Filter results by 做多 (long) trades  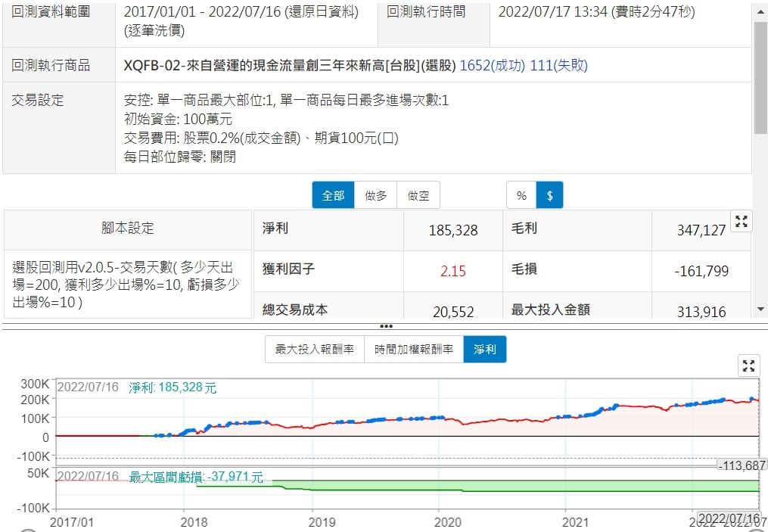[x=376, y=195]
